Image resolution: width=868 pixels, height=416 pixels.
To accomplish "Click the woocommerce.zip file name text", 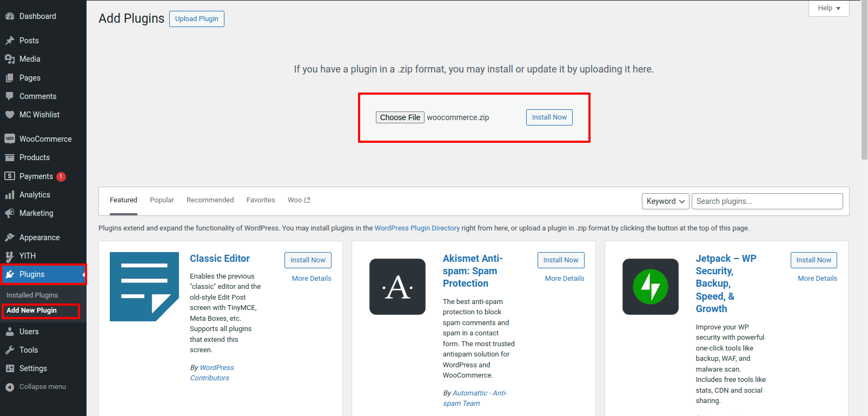I will [458, 117].
